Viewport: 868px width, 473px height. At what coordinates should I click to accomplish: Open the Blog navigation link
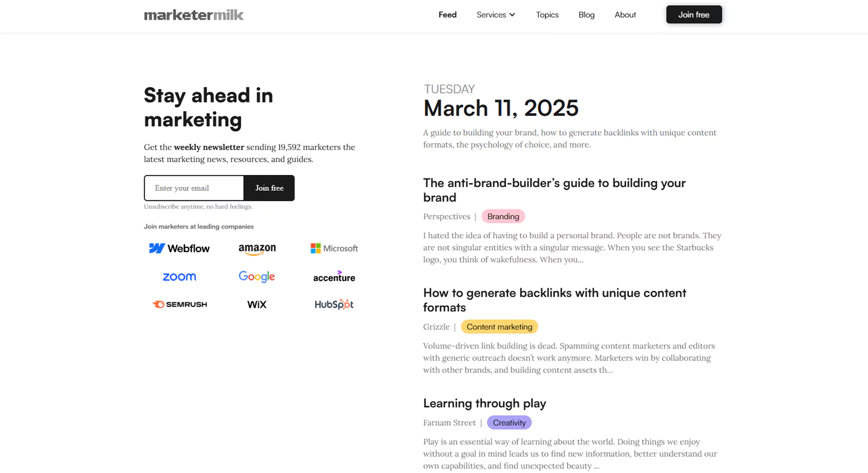[586, 15]
